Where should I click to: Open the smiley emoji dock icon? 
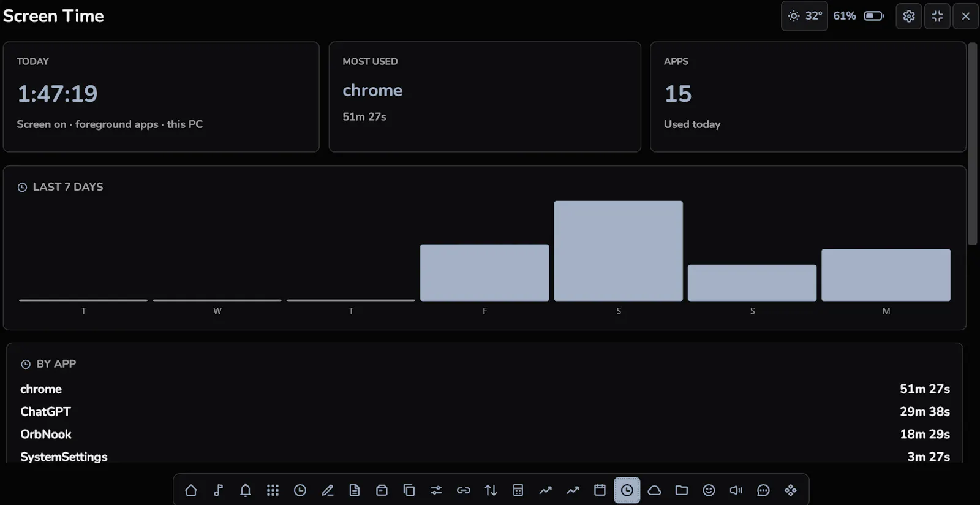pyautogui.click(x=709, y=490)
